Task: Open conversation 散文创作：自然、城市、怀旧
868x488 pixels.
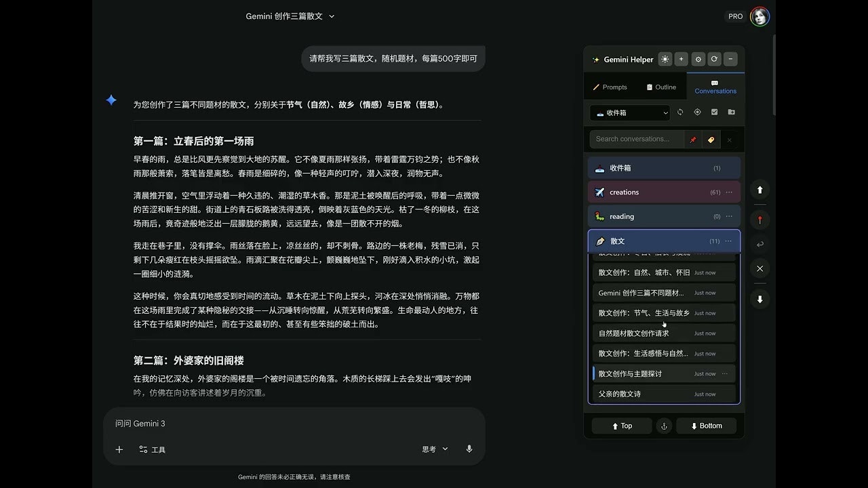Action: pyautogui.click(x=664, y=272)
